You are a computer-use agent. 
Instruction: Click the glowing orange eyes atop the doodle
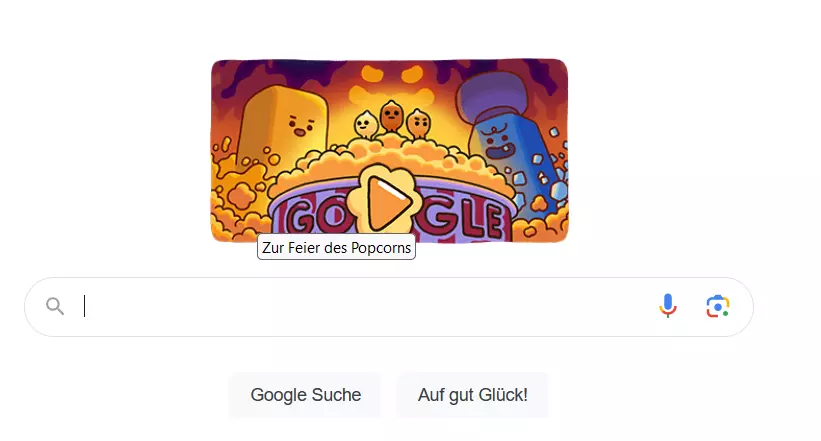pos(392,74)
